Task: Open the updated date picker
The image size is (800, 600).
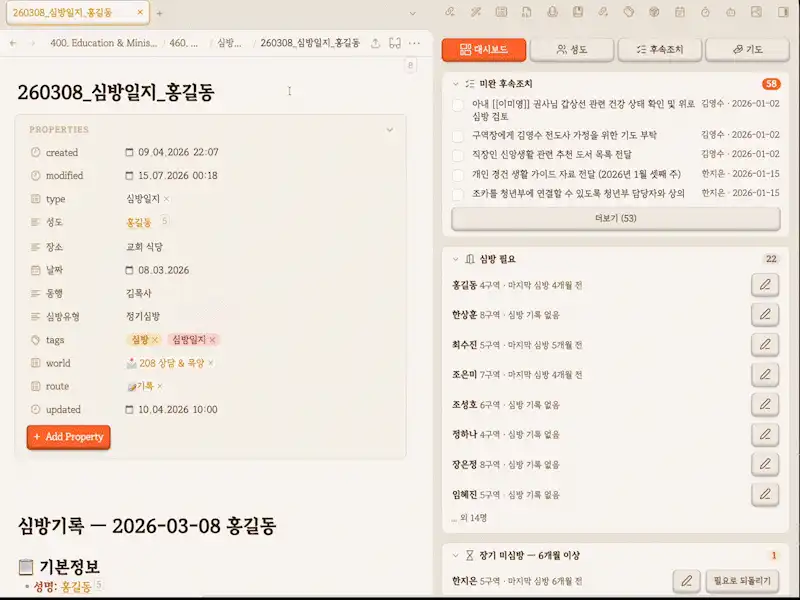Action: [129, 409]
